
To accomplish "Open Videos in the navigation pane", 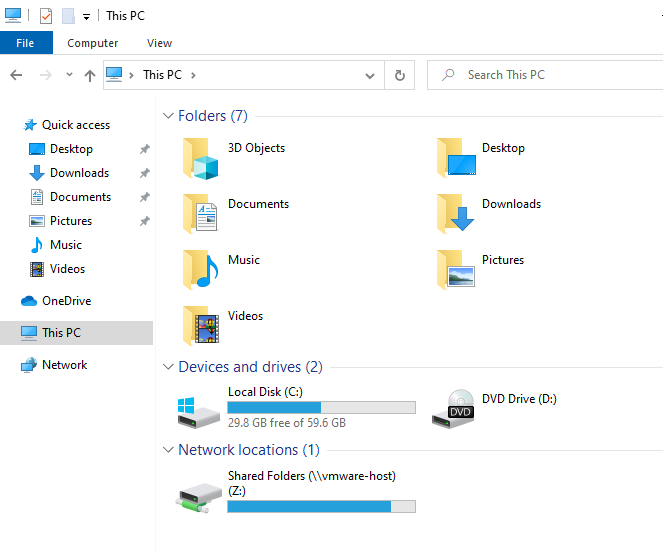I will (58, 269).
